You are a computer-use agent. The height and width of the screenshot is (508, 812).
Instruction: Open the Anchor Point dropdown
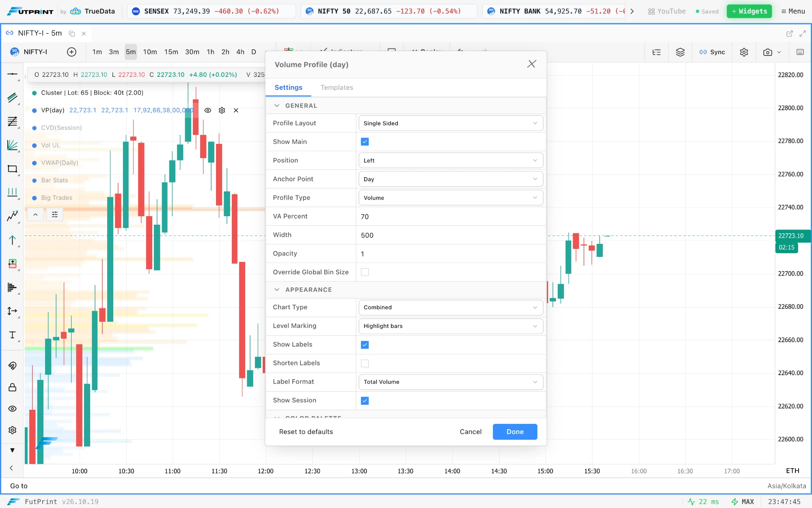(x=451, y=179)
